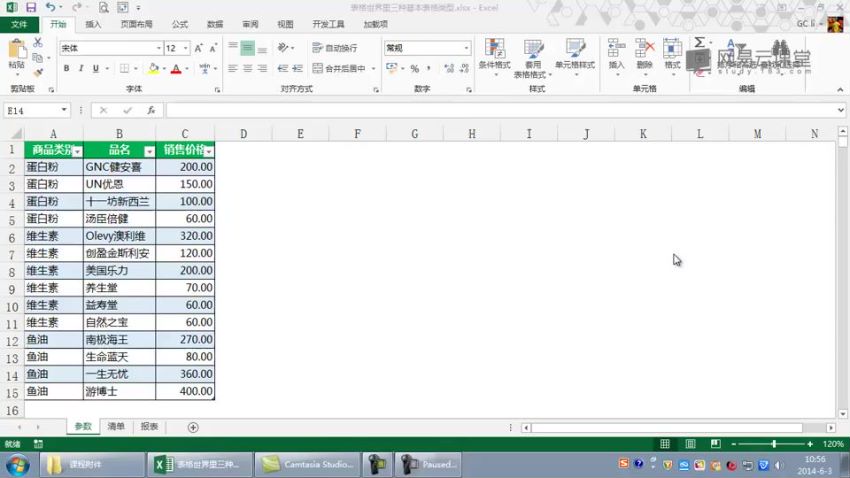Click the Windows Start button
Screen dimensions: 850x478
(18, 465)
